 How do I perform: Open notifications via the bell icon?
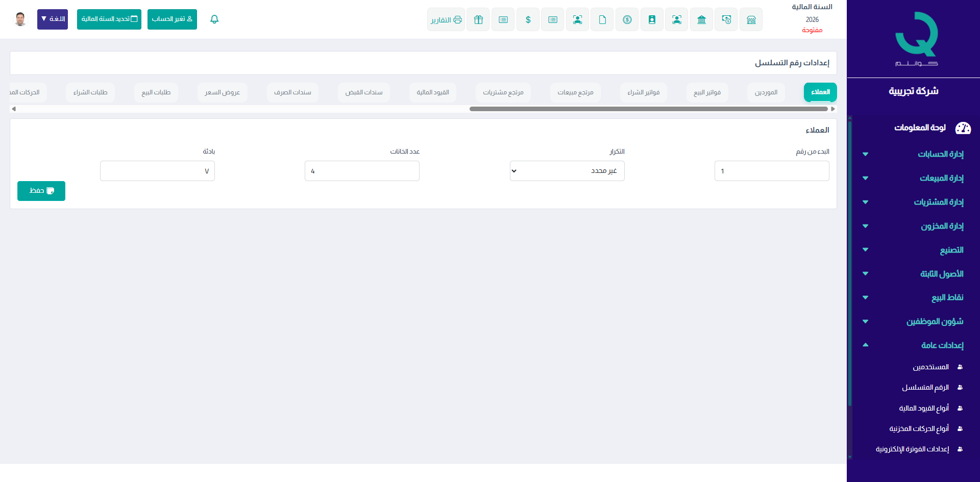[x=214, y=19]
